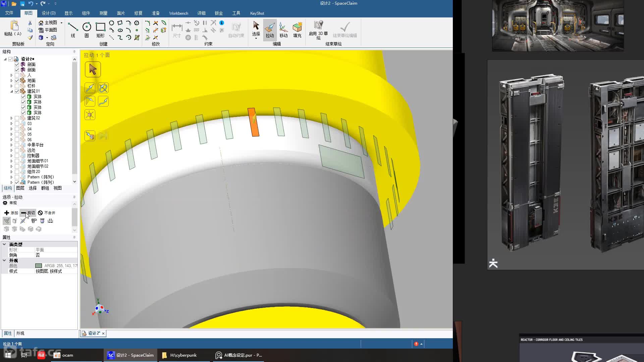Expand the 地面 tree node
This screenshot has height=362, width=644.
pyautogui.click(x=11, y=80)
